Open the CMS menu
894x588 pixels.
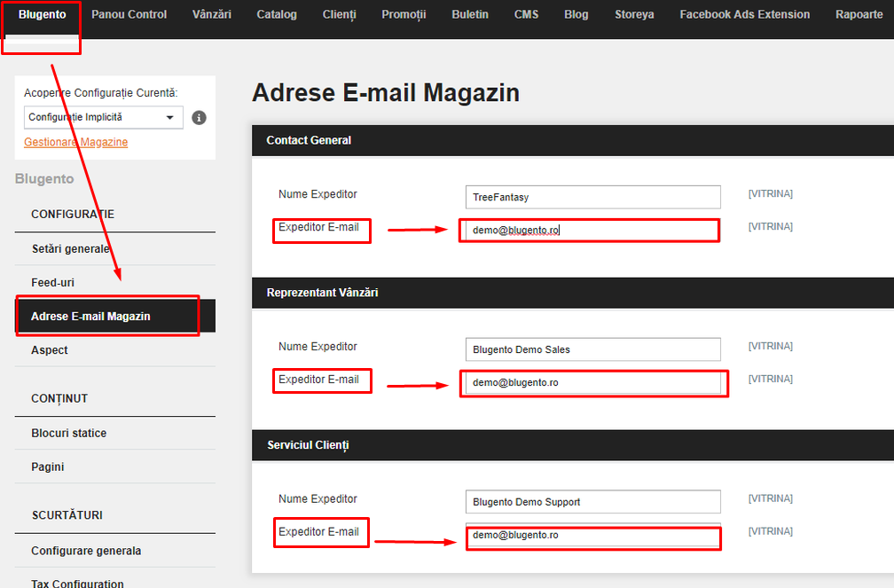pos(526,15)
